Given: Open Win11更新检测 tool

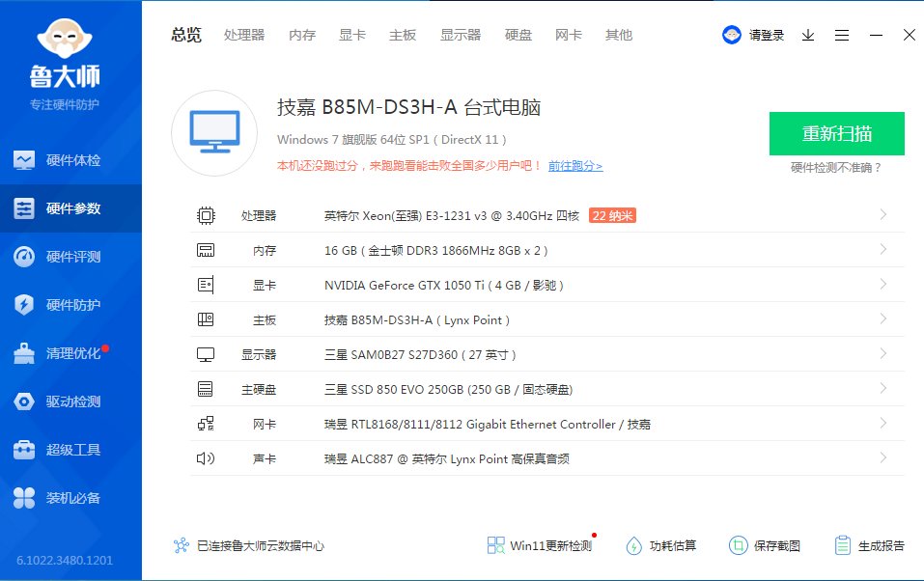Looking at the screenshot, I should coord(540,545).
